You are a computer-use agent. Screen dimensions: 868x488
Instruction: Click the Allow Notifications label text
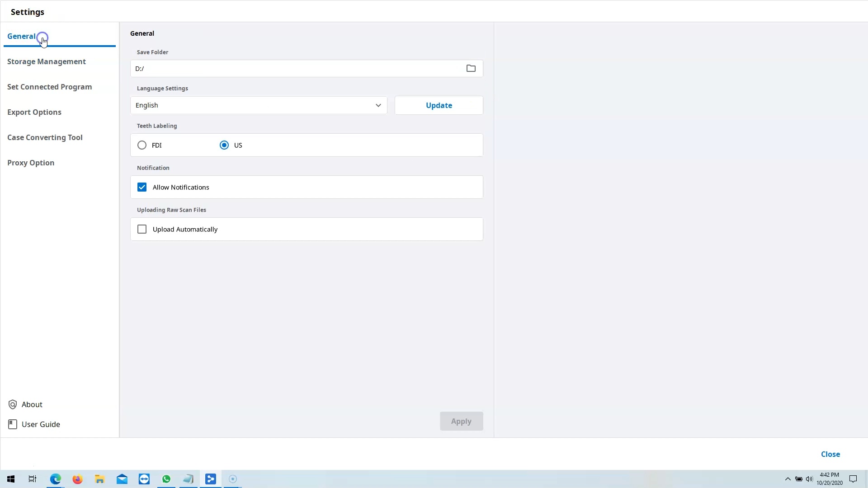pos(181,187)
